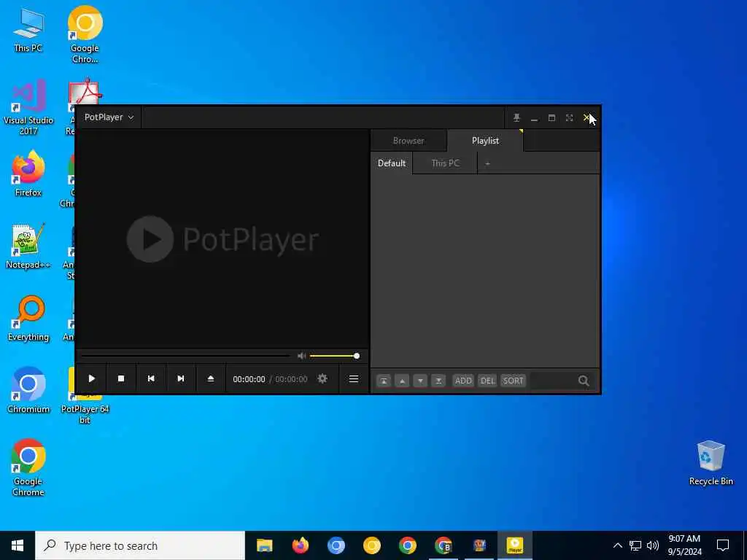
Task: Click the playlist search magnifier icon
Action: coord(584,381)
